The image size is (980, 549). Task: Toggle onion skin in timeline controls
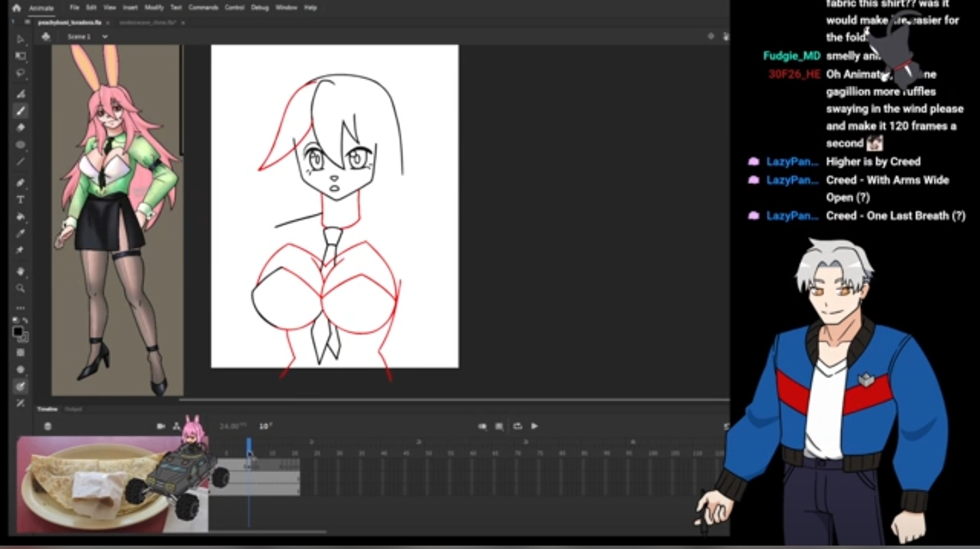483,426
